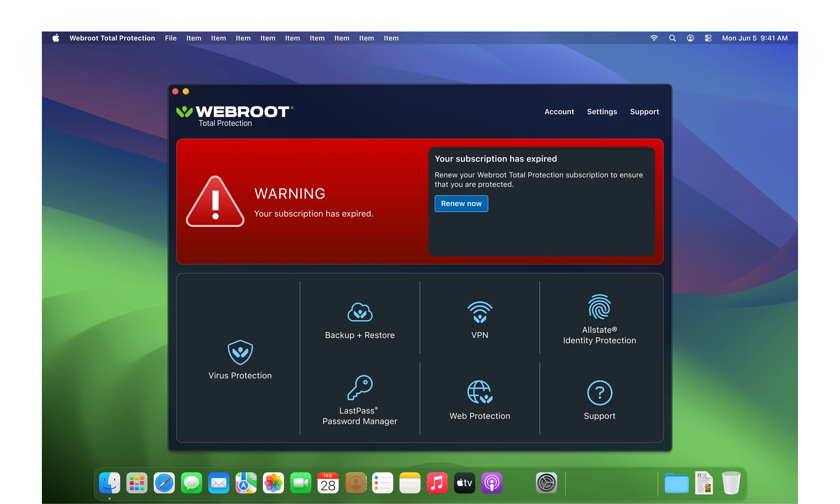Open the Support question mark icon
This screenshot has height=504, width=840.
pos(599,393)
